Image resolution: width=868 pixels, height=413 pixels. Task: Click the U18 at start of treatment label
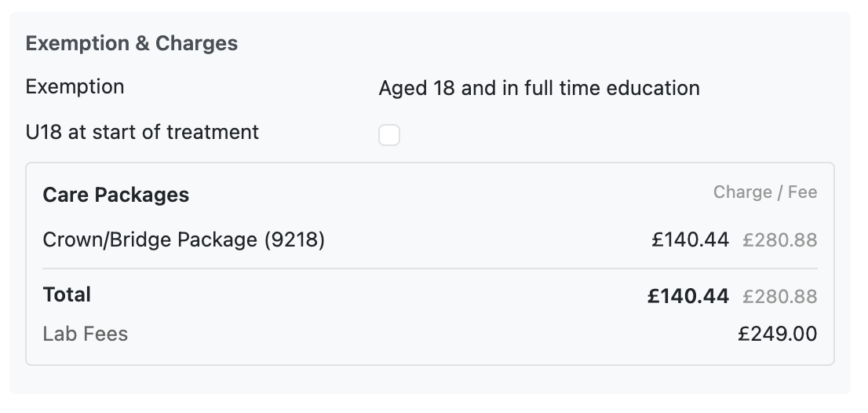(x=142, y=132)
